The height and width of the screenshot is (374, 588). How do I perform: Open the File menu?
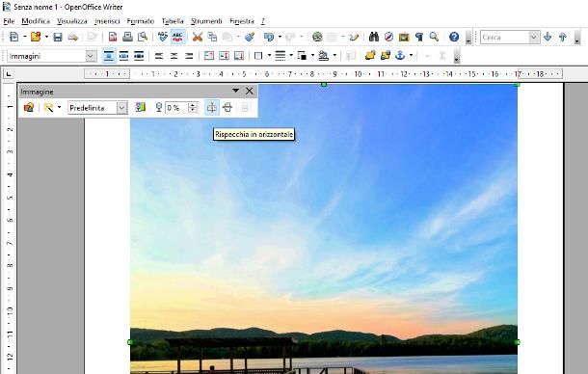click(9, 21)
